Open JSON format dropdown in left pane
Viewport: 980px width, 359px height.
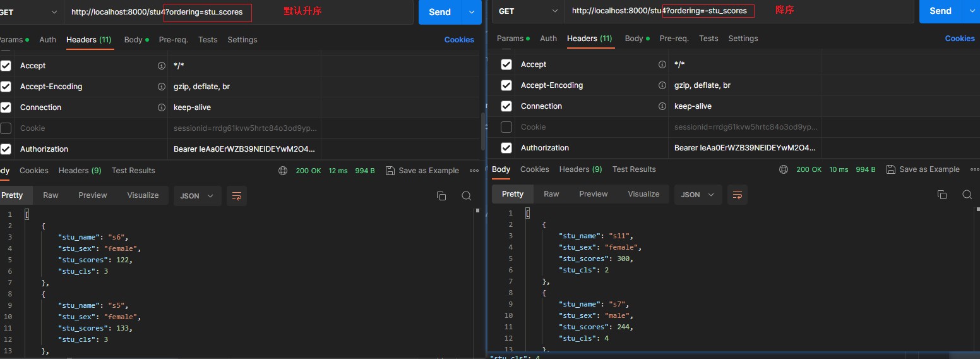[x=197, y=196]
